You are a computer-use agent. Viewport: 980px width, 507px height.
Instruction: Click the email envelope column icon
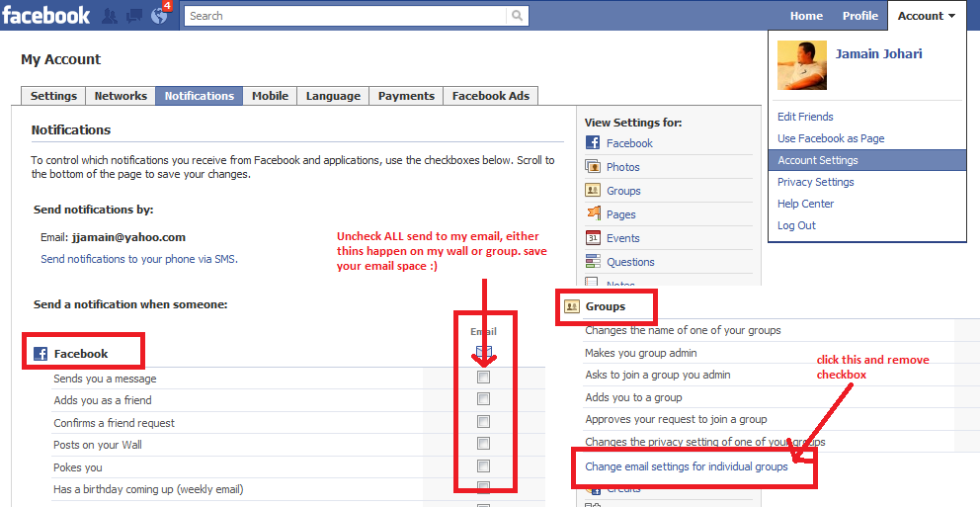(484, 352)
